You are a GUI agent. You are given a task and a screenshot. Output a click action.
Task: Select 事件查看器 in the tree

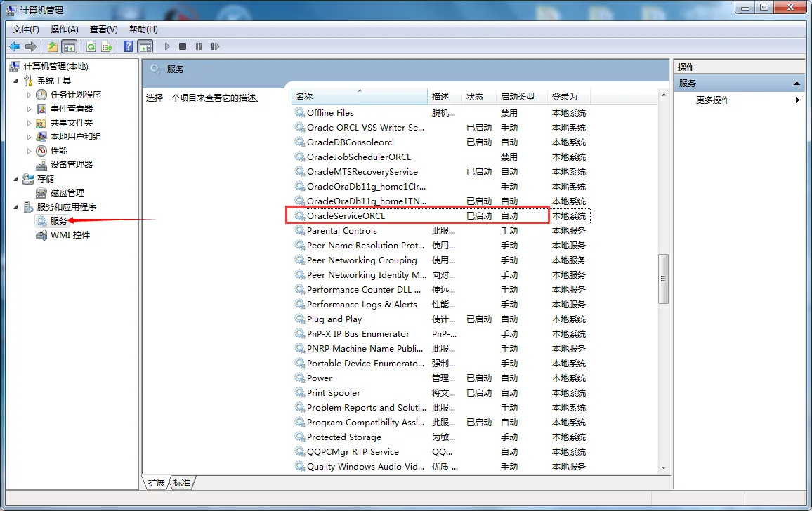[72, 108]
